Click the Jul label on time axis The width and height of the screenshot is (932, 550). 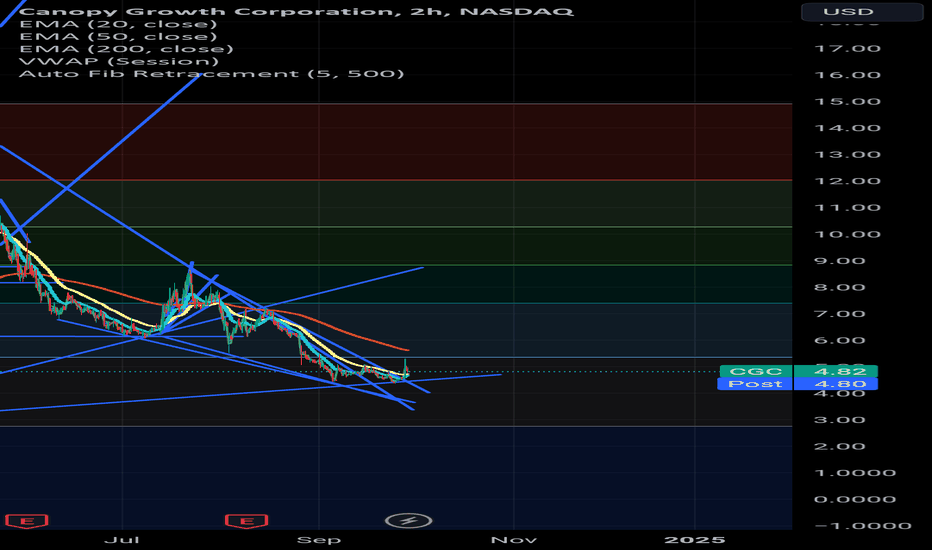(x=122, y=540)
